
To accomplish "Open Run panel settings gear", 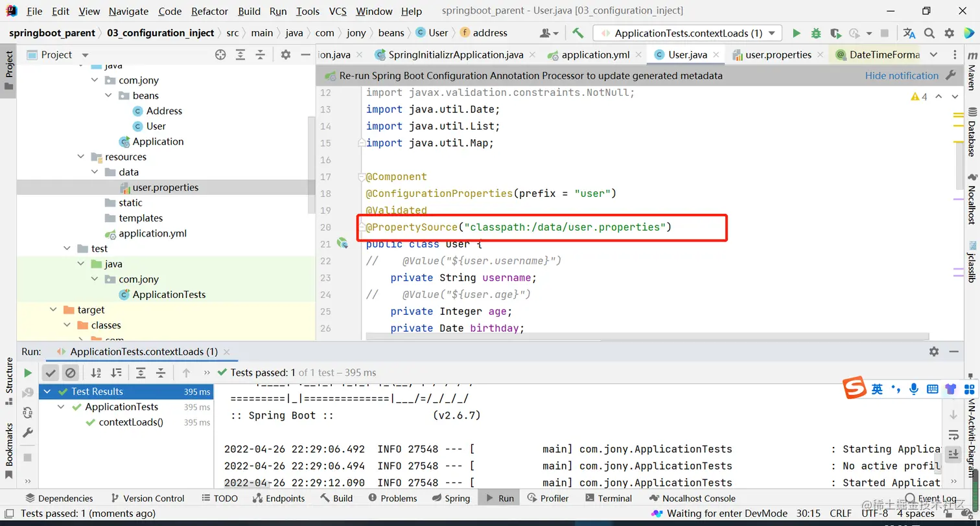I will point(934,351).
